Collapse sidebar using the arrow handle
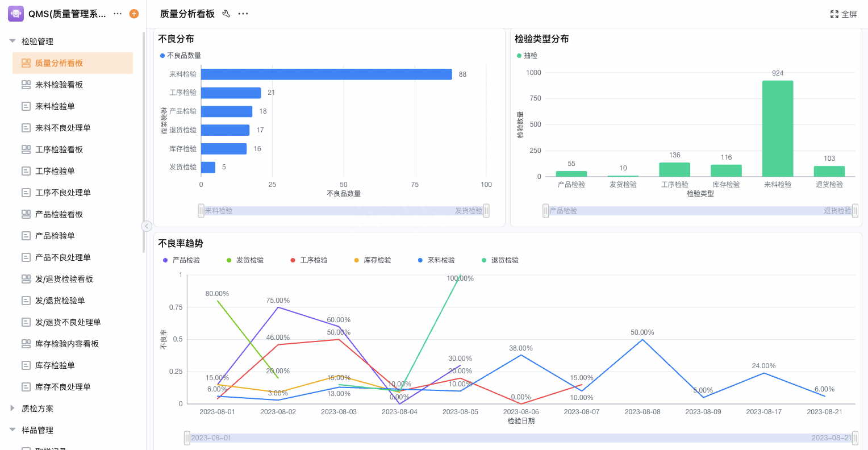This screenshot has height=450, width=868. 147,226
